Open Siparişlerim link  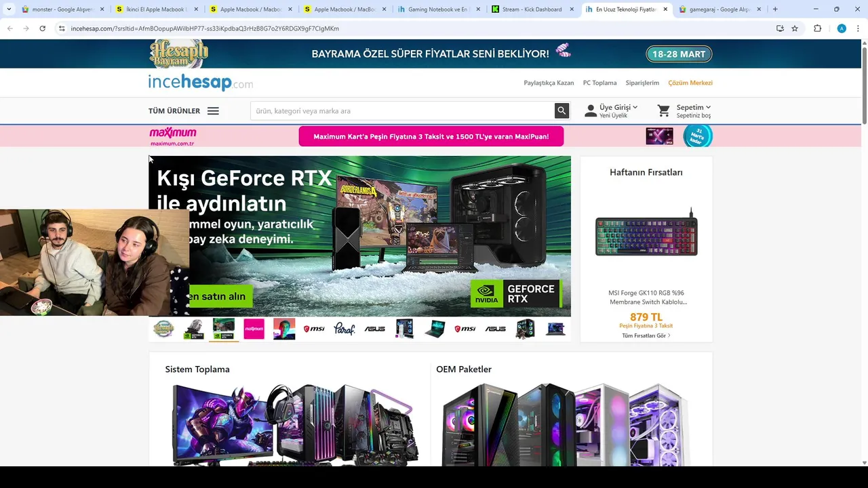pos(642,83)
